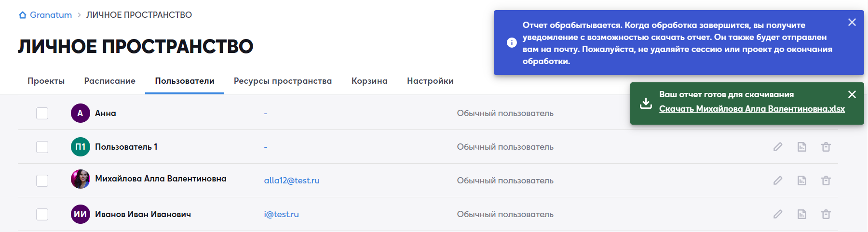The height and width of the screenshot is (232, 868).
Task: Edit Иванов Иван Иванович with pencil icon
Action: click(778, 214)
